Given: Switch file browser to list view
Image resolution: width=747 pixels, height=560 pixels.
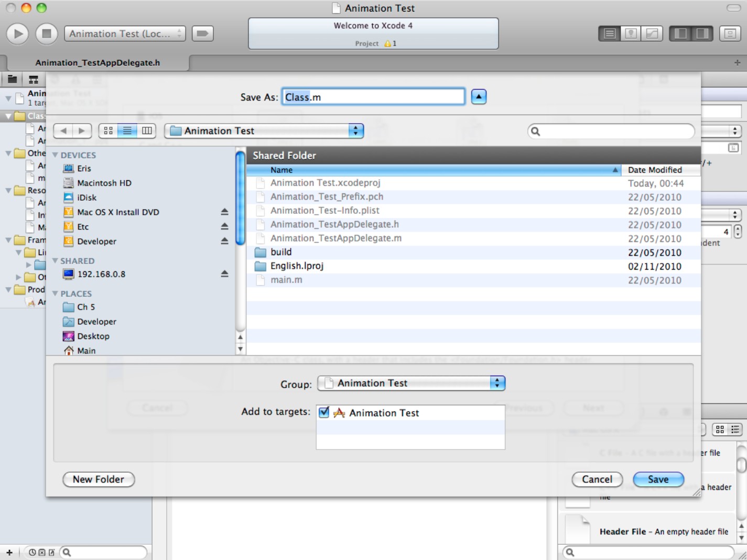Looking at the screenshot, I should point(127,130).
